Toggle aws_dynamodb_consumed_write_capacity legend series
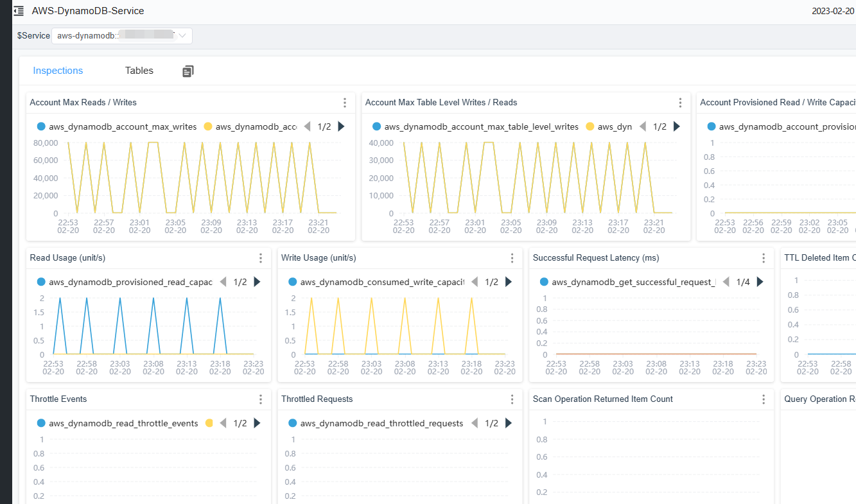Viewport: 856px width, 504px height. [376, 282]
